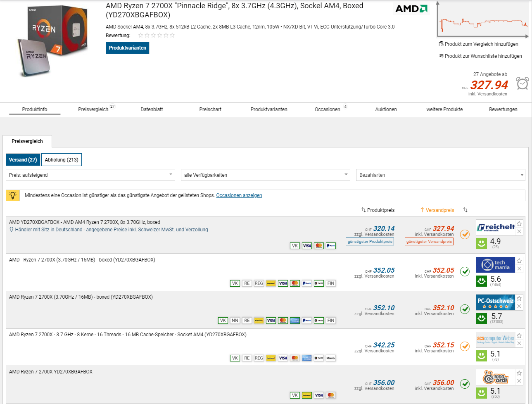The height and width of the screenshot is (404, 532).
Task: Click the Produktvarianten button
Action: 127,48
